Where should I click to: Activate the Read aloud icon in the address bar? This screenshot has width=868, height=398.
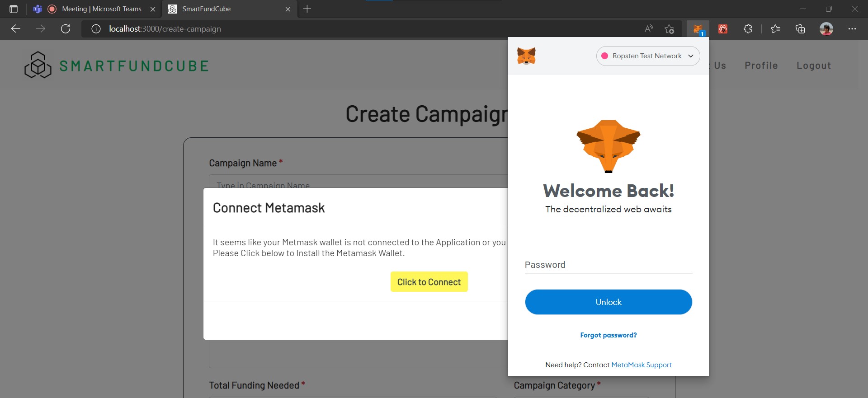[649, 28]
